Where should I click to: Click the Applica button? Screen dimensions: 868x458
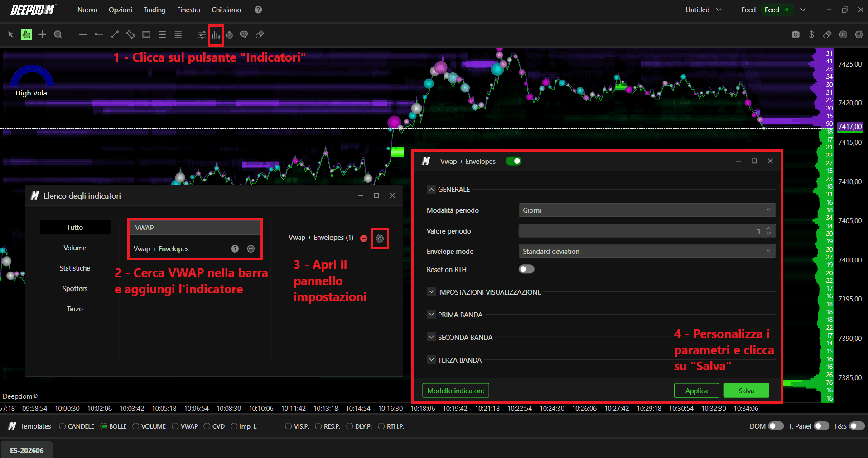click(697, 391)
